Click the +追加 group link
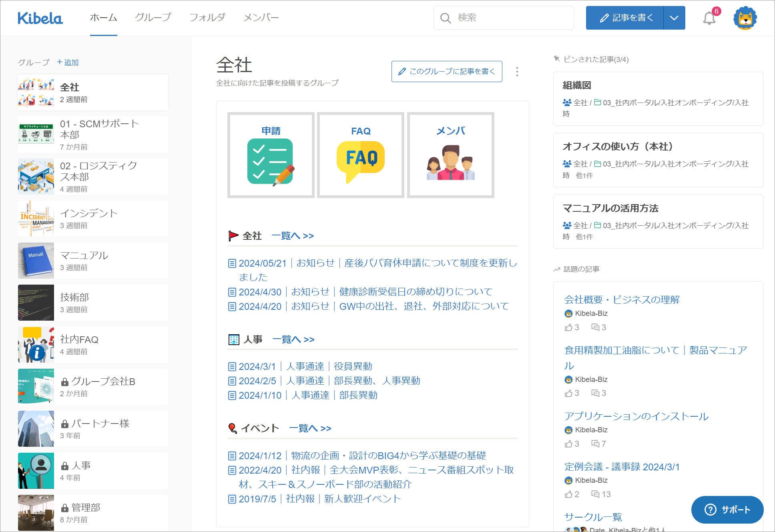Viewport: 775px width, 532px height. [x=68, y=62]
